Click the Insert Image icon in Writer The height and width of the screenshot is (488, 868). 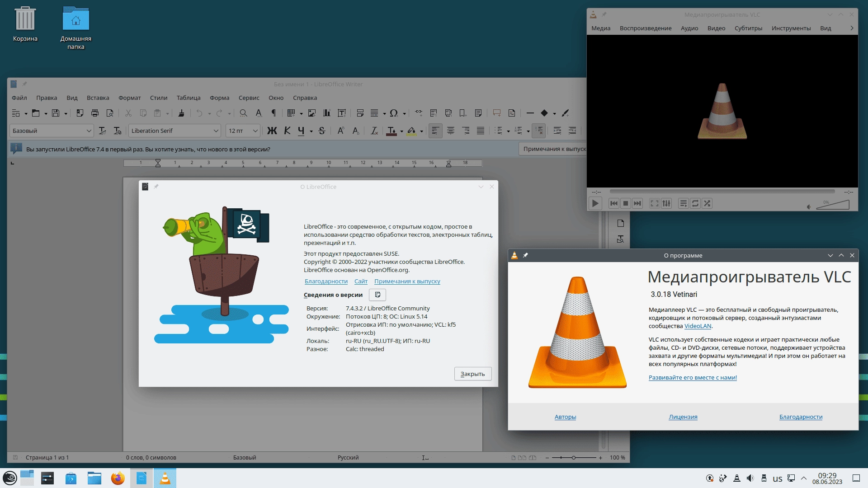tap(312, 113)
